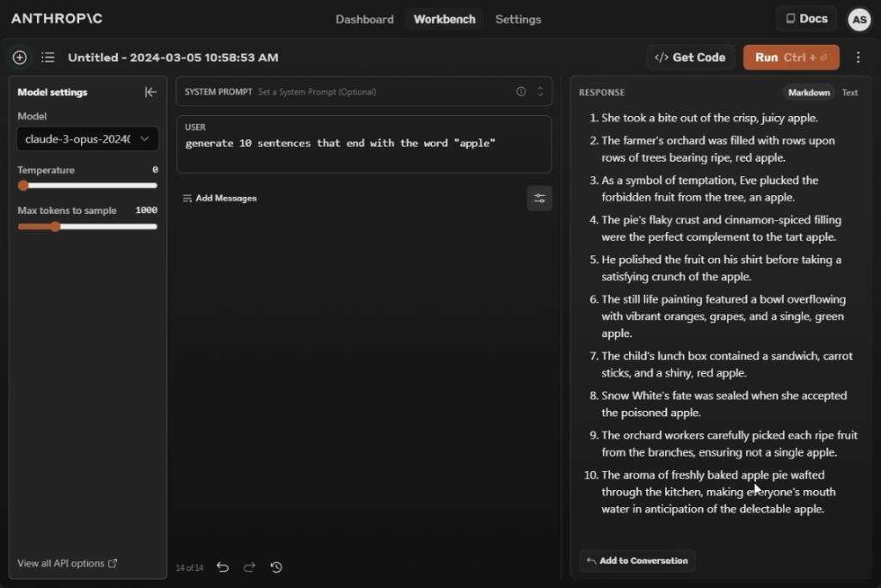Open the AS account avatar menu
The height and width of the screenshot is (588, 881).
point(859,20)
